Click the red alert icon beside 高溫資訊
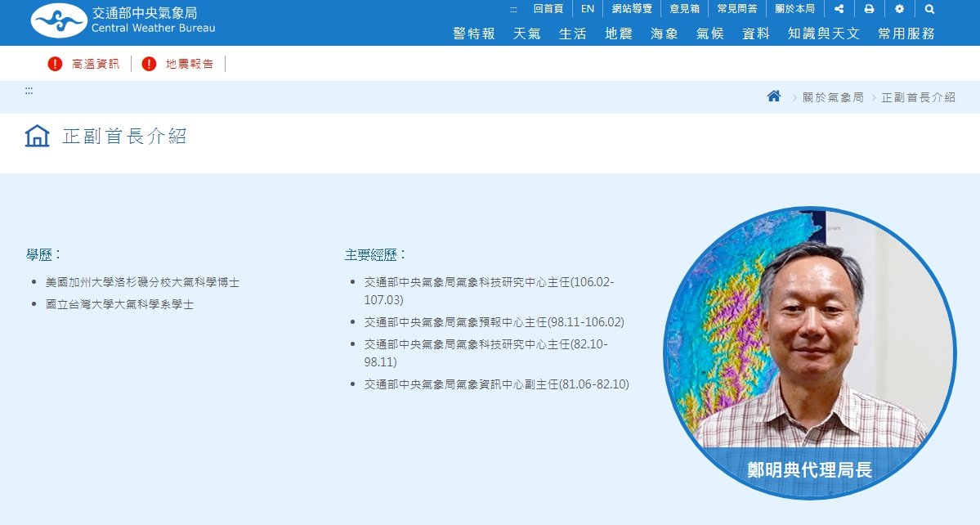Image resolution: width=980 pixels, height=525 pixels. point(55,64)
